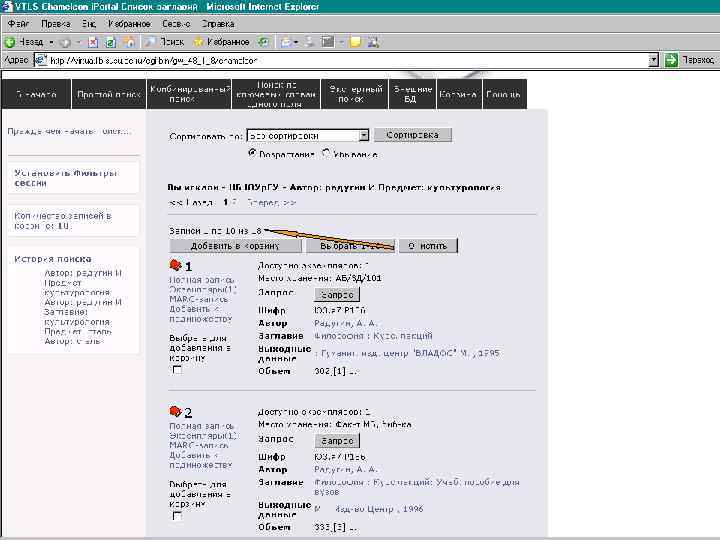This screenshot has height=540, width=720.
Task: Click the Back (Назад) browser button
Action: [24, 42]
